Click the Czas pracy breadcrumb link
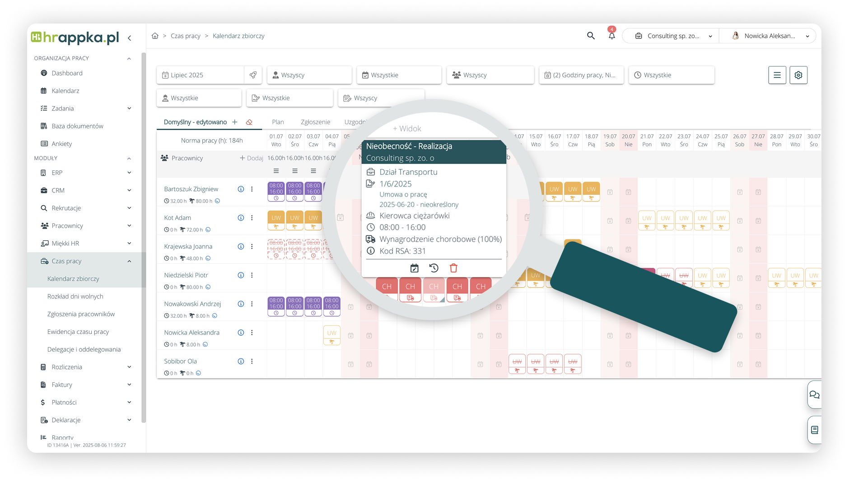The width and height of the screenshot is (868, 488). point(185,36)
